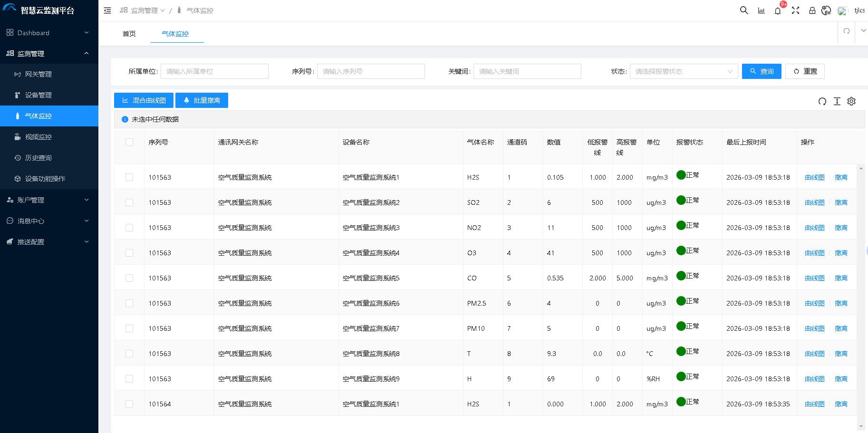Check the PM10 row checkbox

coord(129,328)
